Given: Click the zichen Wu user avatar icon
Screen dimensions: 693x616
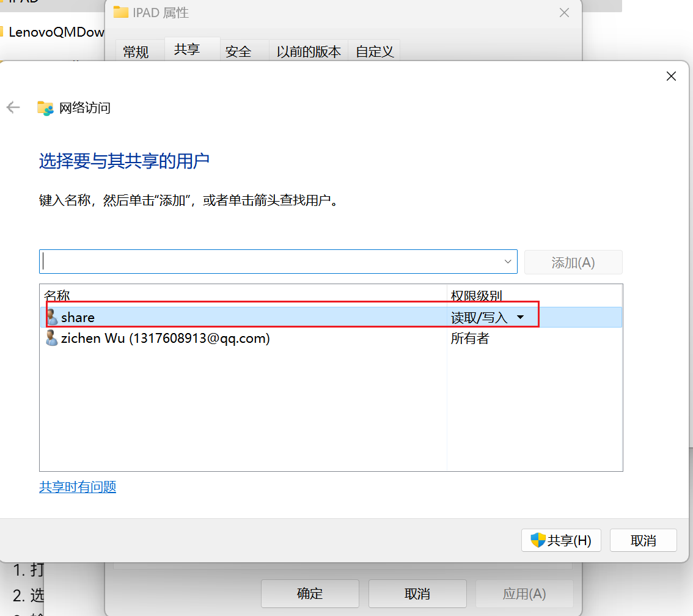Looking at the screenshot, I should (52, 338).
